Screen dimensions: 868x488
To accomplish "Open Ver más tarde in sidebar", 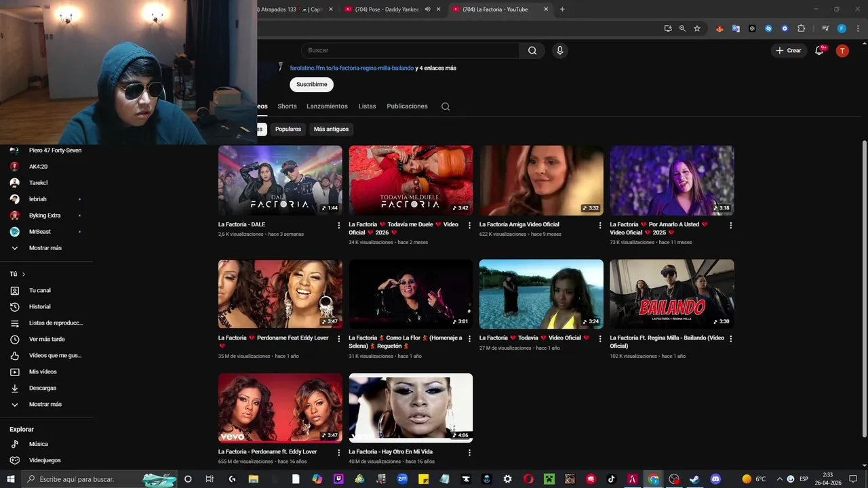I will (47, 339).
